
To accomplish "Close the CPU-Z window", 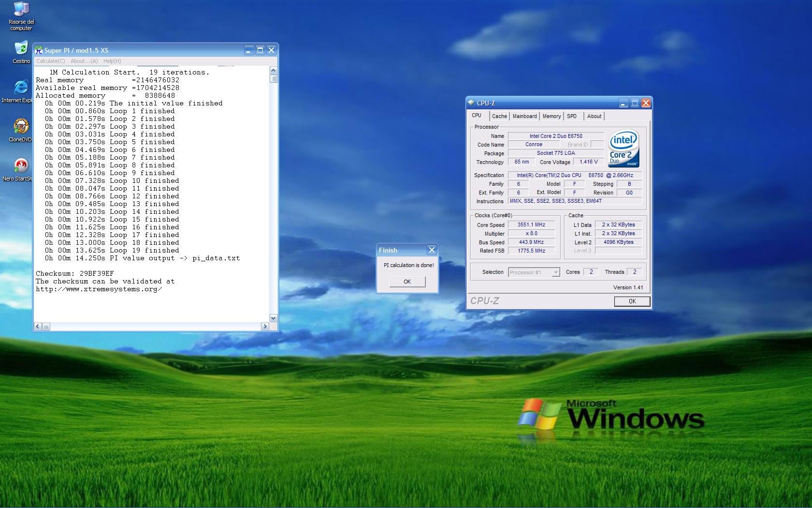I will click(646, 103).
